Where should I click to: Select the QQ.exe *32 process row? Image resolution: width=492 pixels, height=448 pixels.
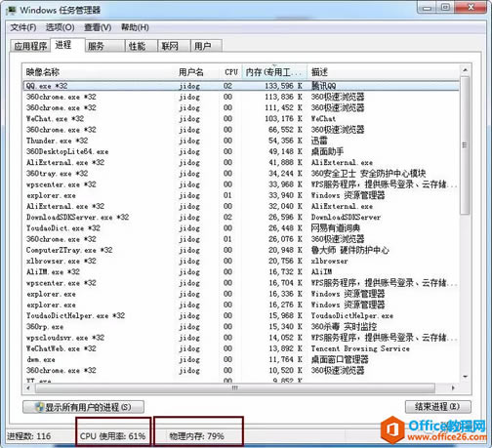(241, 86)
